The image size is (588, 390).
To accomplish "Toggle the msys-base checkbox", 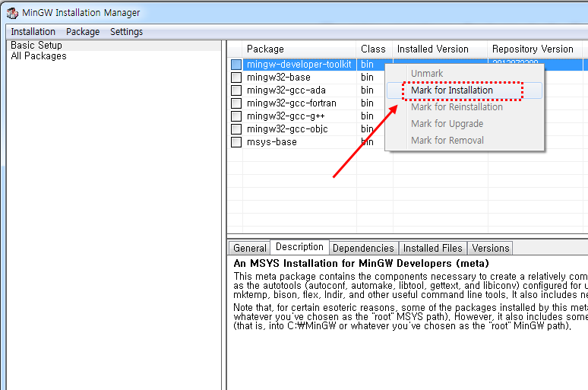I will (236, 142).
